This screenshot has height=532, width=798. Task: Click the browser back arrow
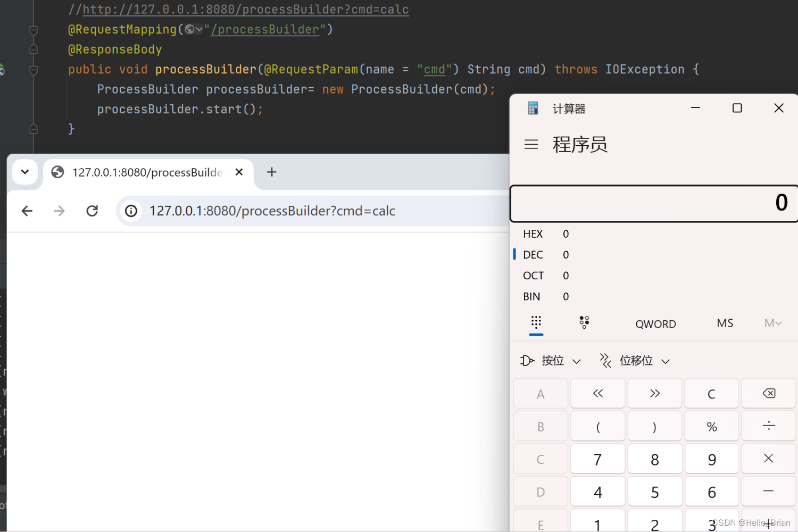tap(27, 211)
